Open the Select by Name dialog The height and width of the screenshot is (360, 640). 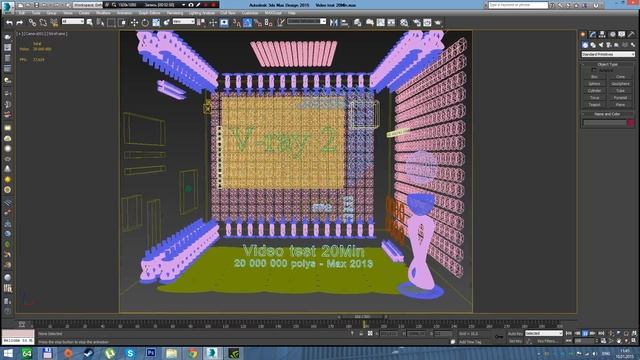100,23
